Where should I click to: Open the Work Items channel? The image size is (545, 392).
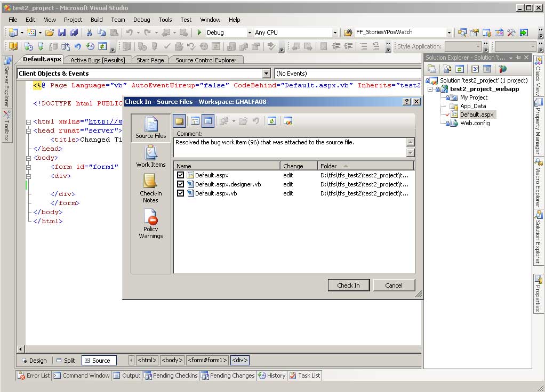pos(150,156)
